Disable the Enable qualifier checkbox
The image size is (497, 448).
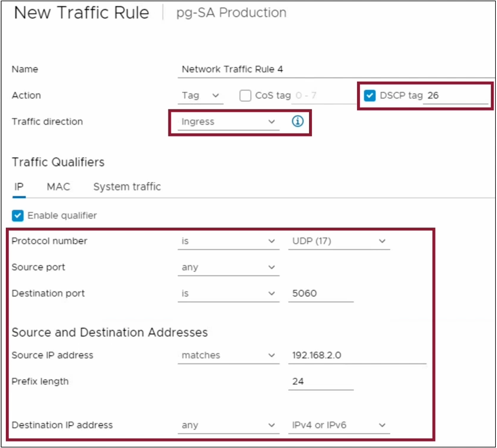coord(17,215)
